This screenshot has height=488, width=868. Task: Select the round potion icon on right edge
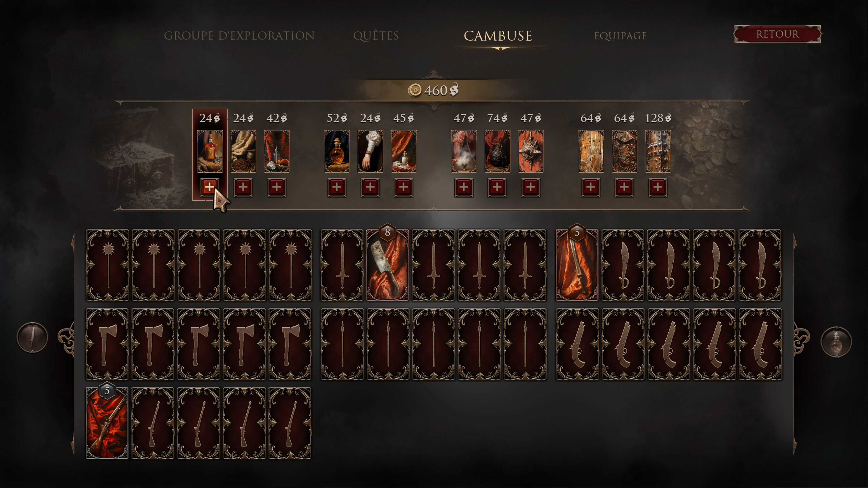point(836,342)
